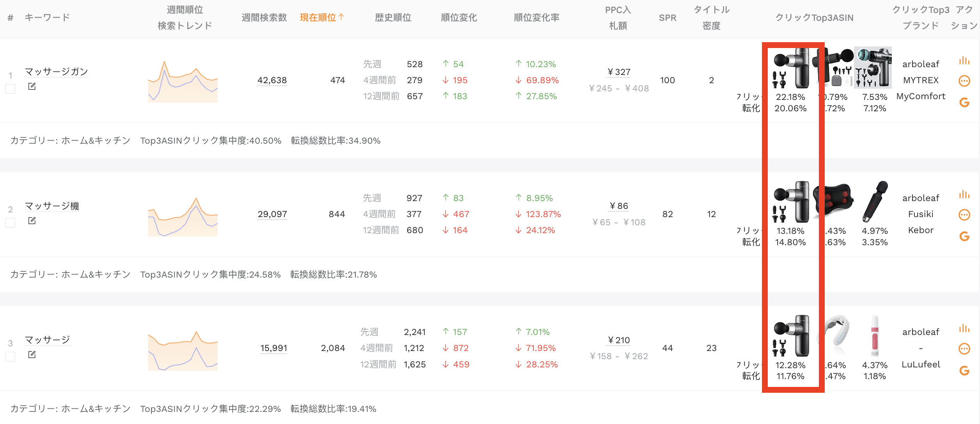The height and width of the screenshot is (424, 980).
Task: Open keyword link マッサージ
Action: pyautogui.click(x=47, y=340)
